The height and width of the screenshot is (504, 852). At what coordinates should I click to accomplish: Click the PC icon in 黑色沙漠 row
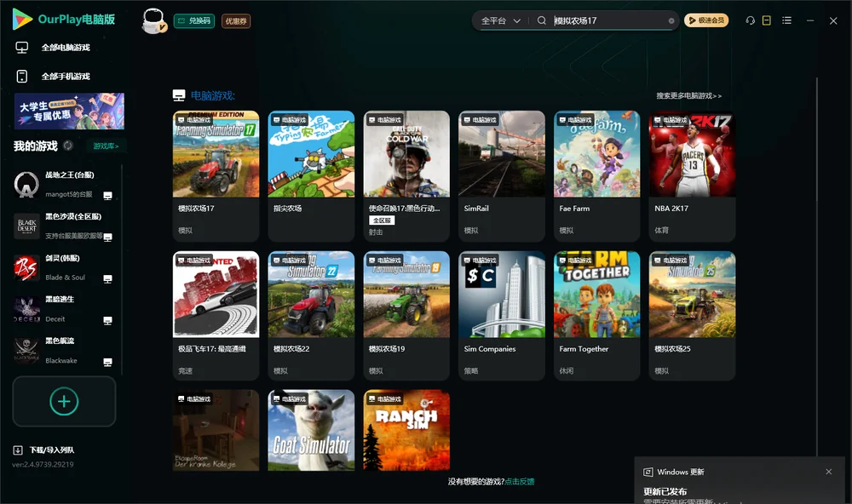pyautogui.click(x=107, y=237)
